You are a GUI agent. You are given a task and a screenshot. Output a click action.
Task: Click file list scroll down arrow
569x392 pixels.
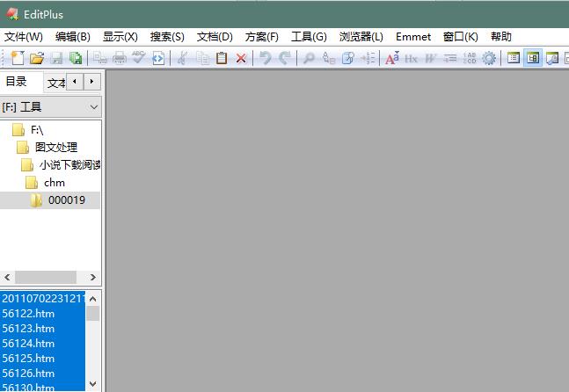(x=93, y=384)
